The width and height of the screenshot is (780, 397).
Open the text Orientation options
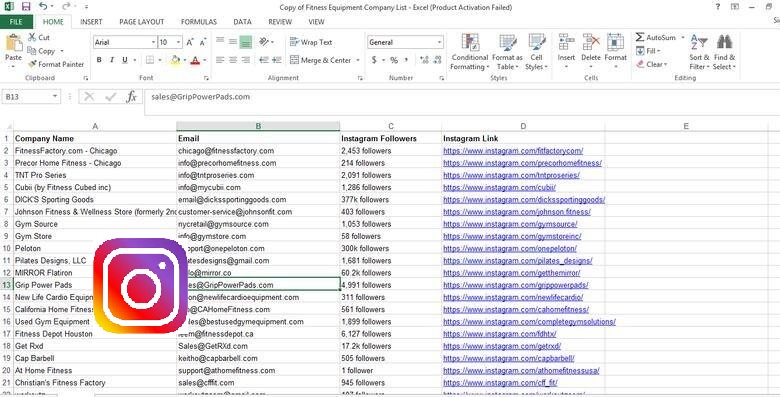266,42
